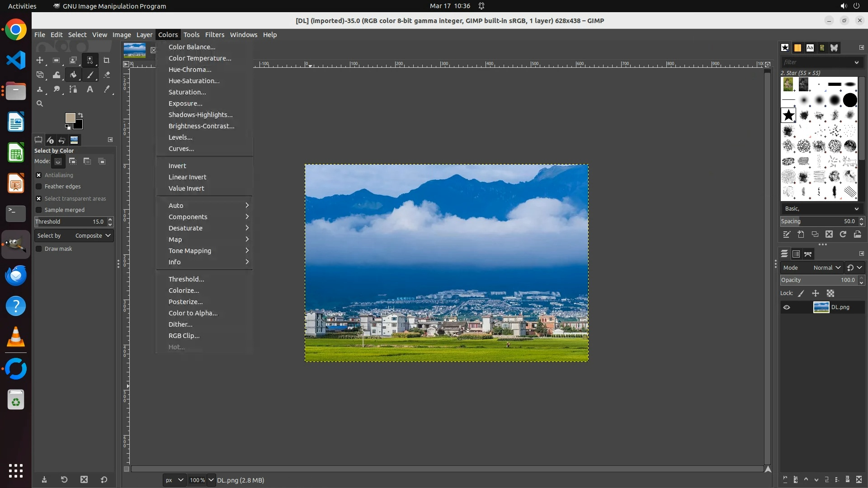
Task: Select the Move tool
Action: (x=40, y=60)
